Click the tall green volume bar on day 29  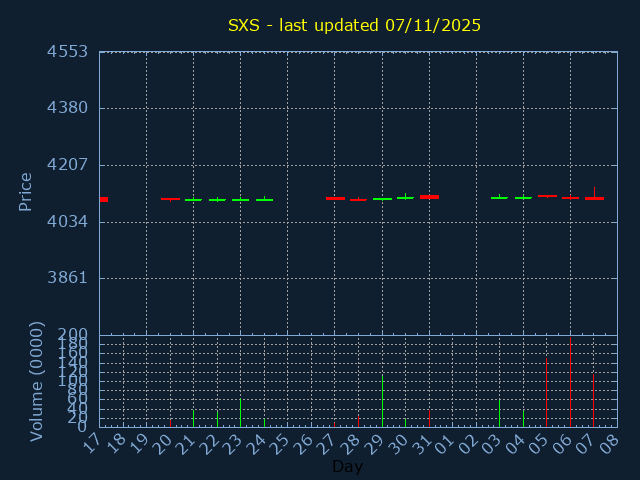point(382,400)
